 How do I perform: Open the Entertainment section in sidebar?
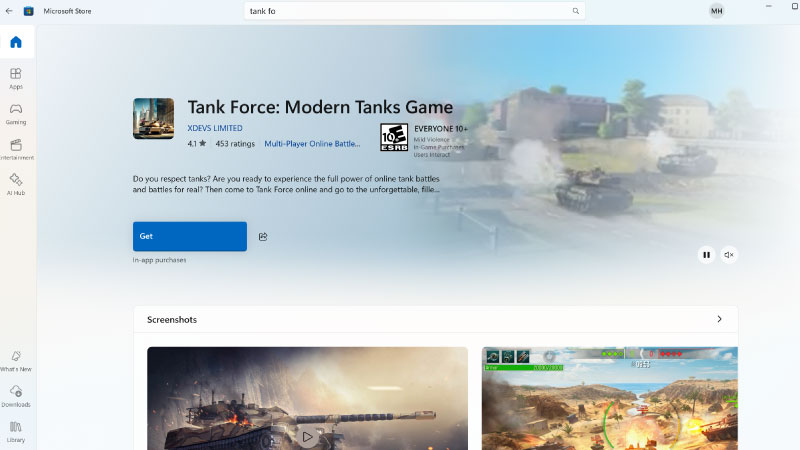(x=16, y=149)
